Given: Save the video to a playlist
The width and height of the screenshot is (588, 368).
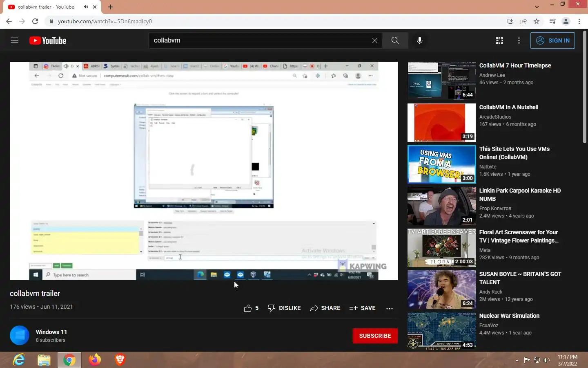Looking at the screenshot, I should (x=362, y=308).
